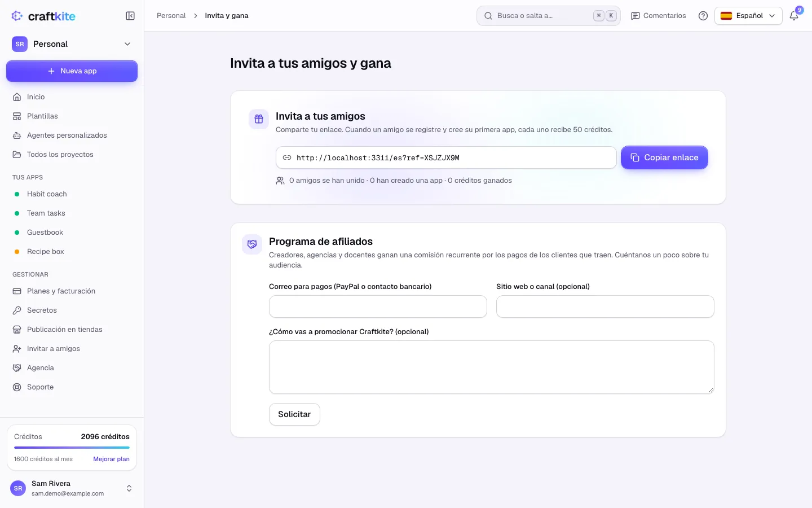Click the people icon next to amigos stats
This screenshot has height=508, width=812.
pos(280,181)
